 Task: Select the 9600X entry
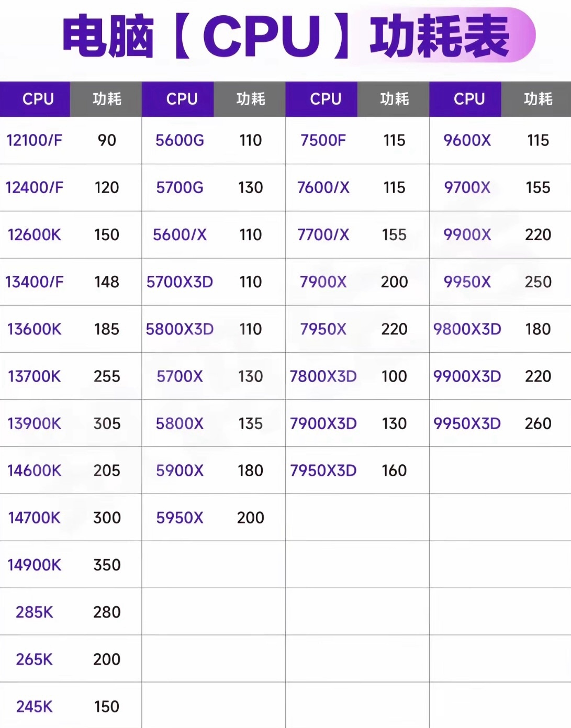coord(467,140)
